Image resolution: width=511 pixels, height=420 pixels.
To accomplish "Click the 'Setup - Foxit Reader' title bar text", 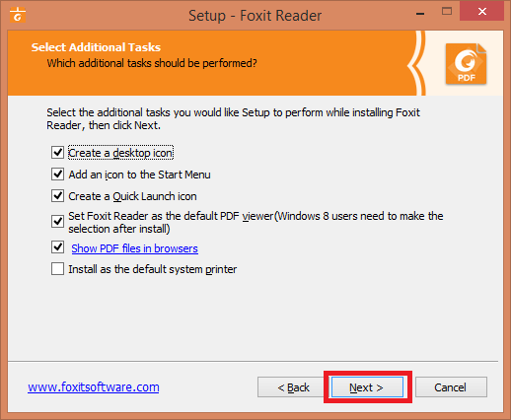I will pyautogui.click(x=255, y=16).
